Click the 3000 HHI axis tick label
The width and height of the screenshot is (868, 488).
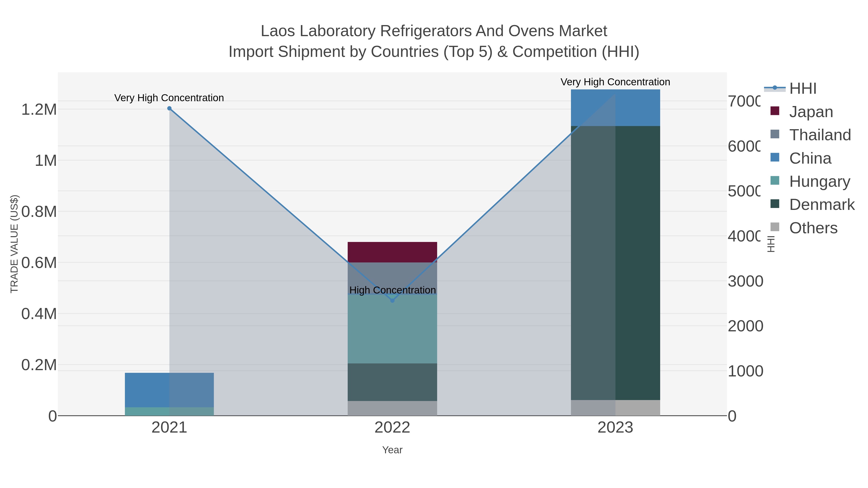pyautogui.click(x=745, y=281)
